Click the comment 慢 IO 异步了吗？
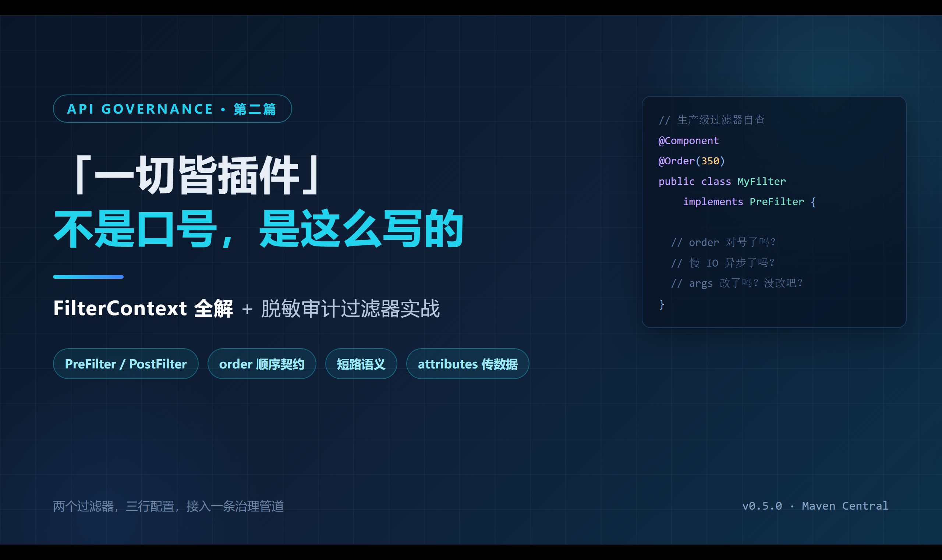The width and height of the screenshot is (942, 560). [723, 263]
